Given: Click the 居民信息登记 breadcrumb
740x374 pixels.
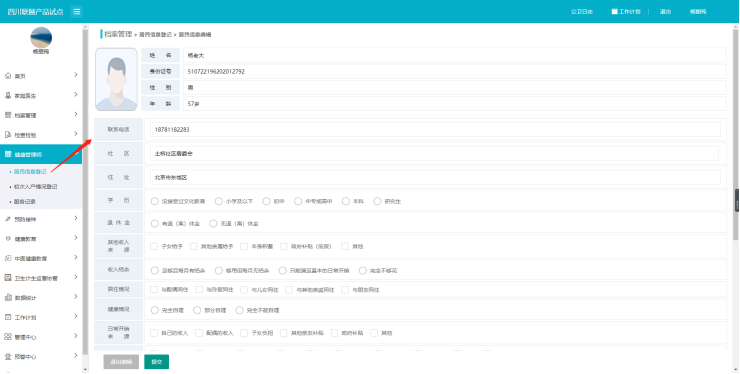Looking at the screenshot, I should tap(155, 35).
